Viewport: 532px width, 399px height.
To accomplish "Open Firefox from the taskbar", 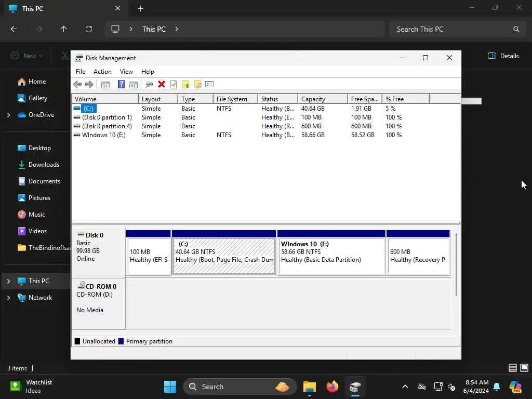I will click(x=332, y=387).
